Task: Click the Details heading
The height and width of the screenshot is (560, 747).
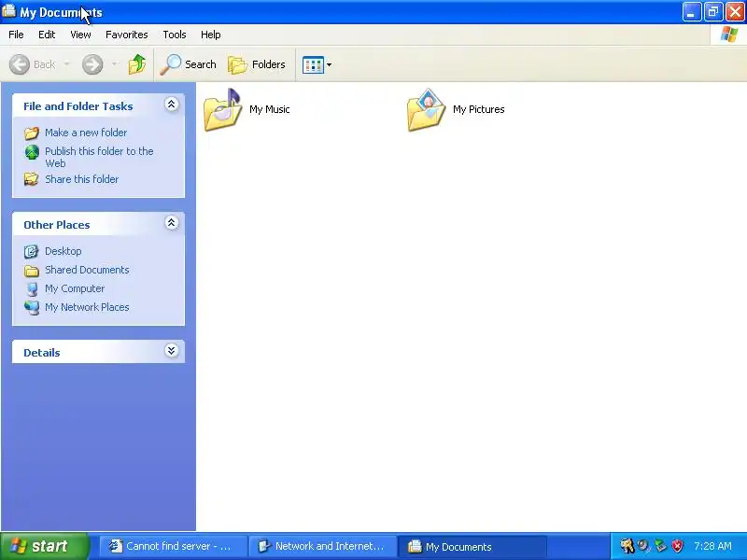Action: pyautogui.click(x=42, y=353)
